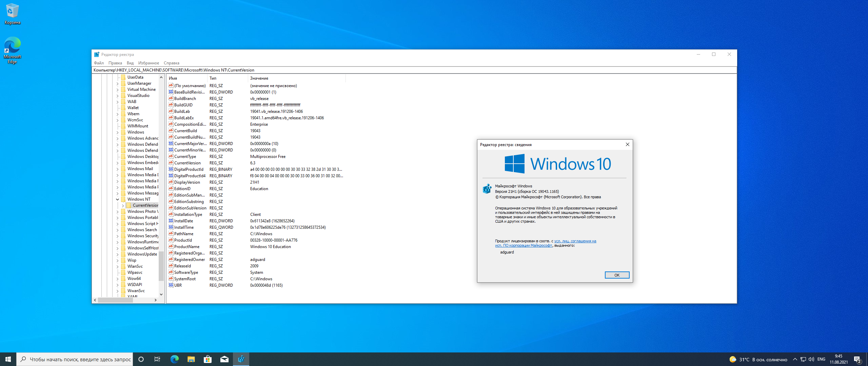
Task: Expand the CurrentVersion subkey arrow
Action: pyautogui.click(x=123, y=205)
